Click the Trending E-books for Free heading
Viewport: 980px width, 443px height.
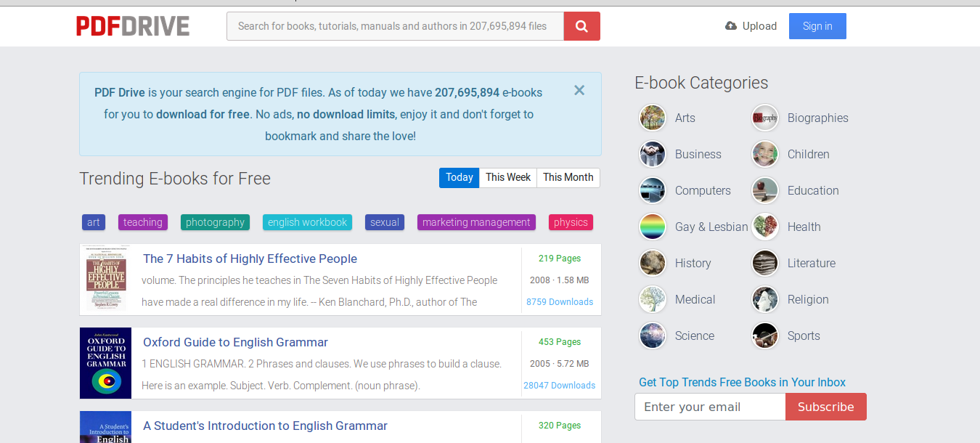175,179
